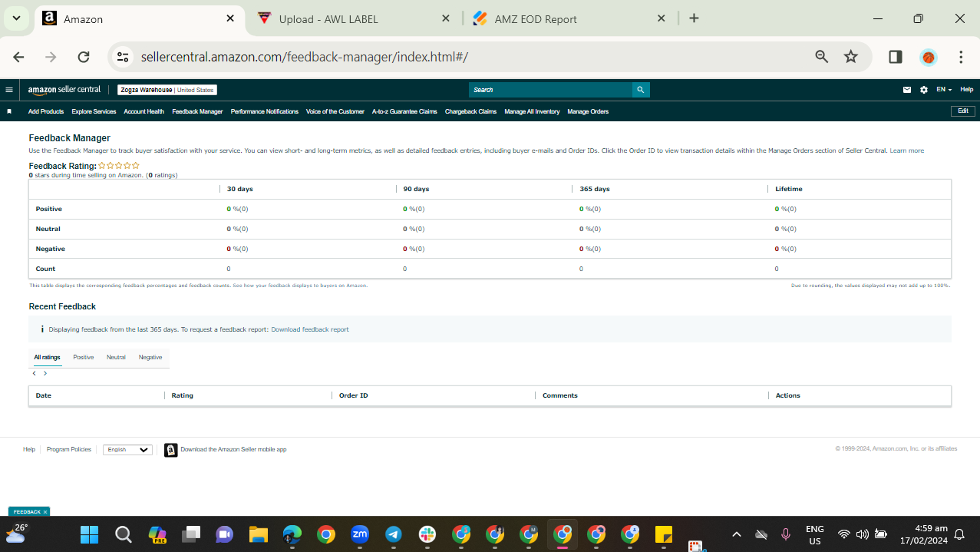Open Sticky Notes from the taskbar
This screenshot has height=552, width=980.
point(664,534)
